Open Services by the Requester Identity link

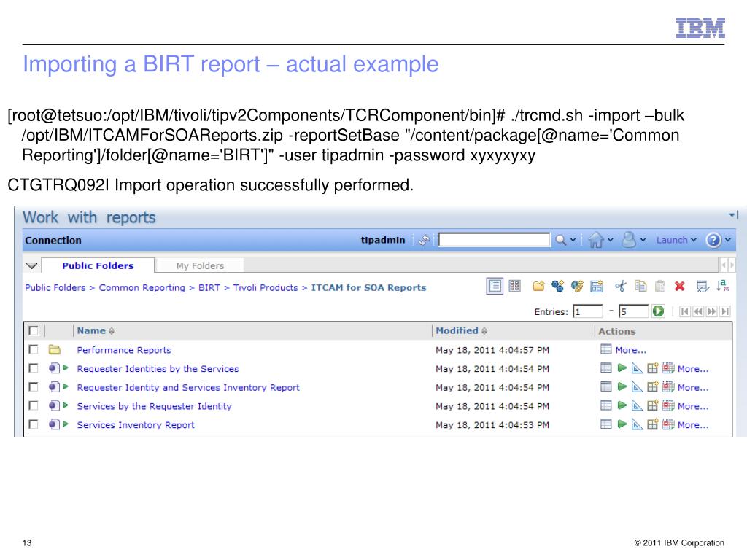tap(155, 405)
